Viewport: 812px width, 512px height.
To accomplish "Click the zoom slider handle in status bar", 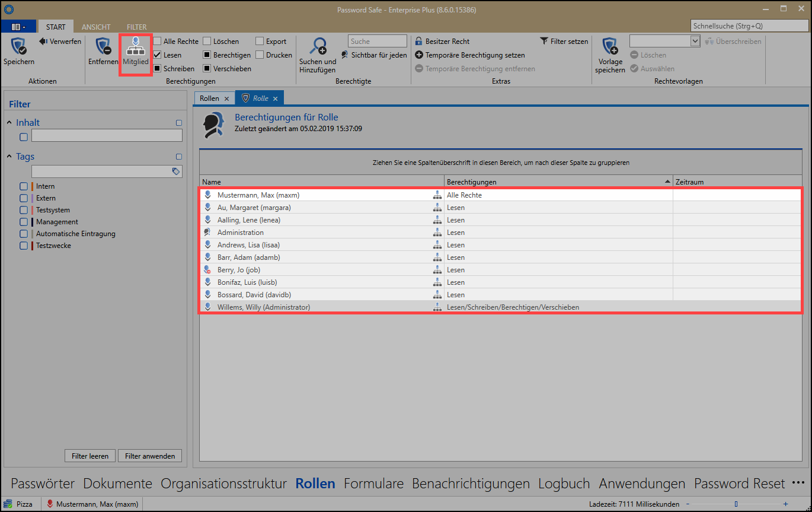I will [736, 504].
